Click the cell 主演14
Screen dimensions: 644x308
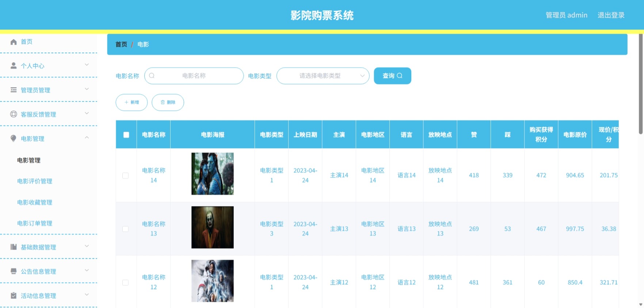point(339,175)
